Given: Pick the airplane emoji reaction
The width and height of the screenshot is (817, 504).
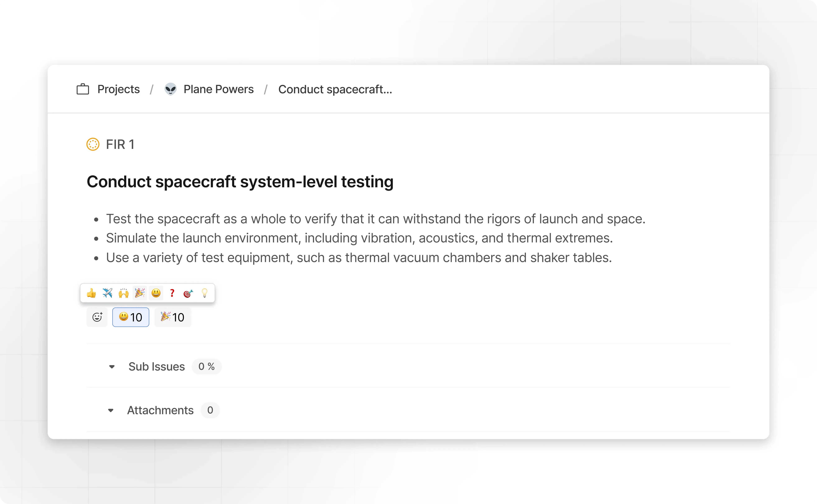Looking at the screenshot, I should [x=107, y=293].
